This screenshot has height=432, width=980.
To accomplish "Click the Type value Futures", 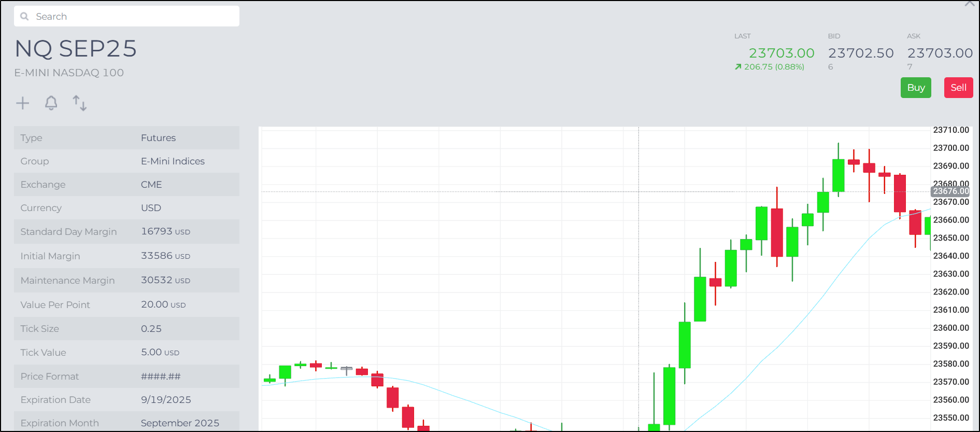I will pyautogui.click(x=158, y=138).
